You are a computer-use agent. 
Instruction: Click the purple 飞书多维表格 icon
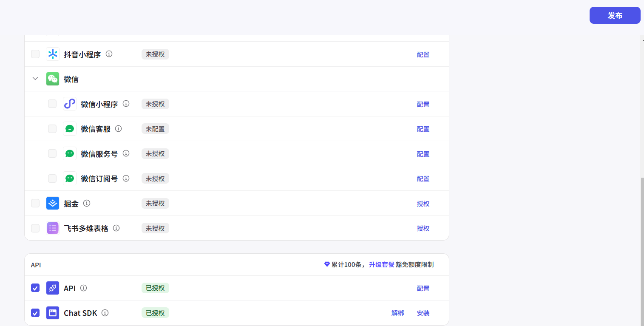point(53,228)
